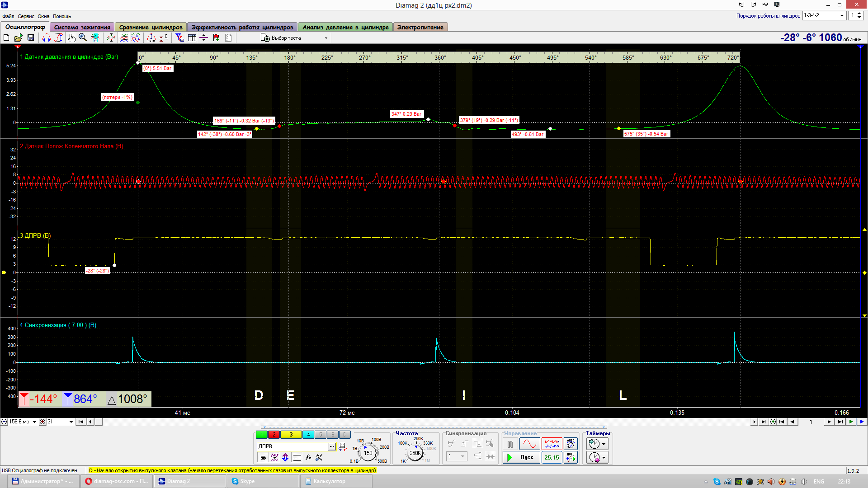Adjust the 250K frequency knob
Viewport: 868px width, 488px height.
[415, 453]
